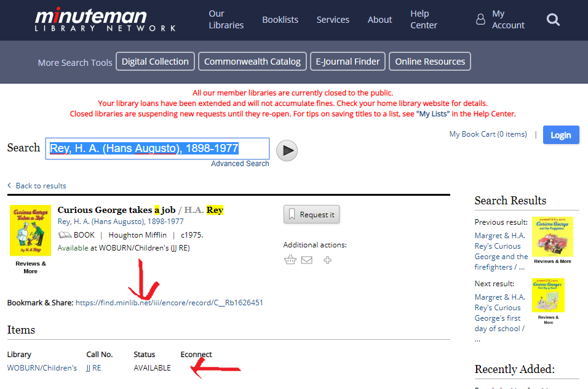The width and height of the screenshot is (588, 389).
Task: Click the back chevron beside Back to results
Action: pos(9,185)
